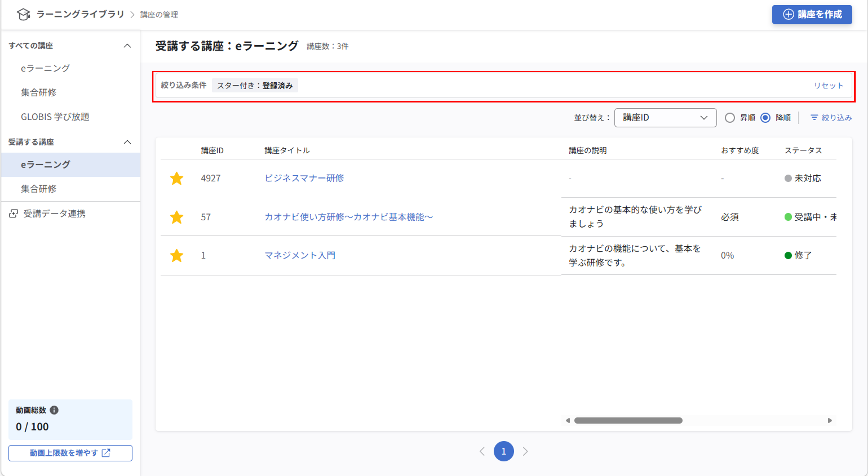
Task: Click 動画上限数を増やす button
Action: [70, 453]
